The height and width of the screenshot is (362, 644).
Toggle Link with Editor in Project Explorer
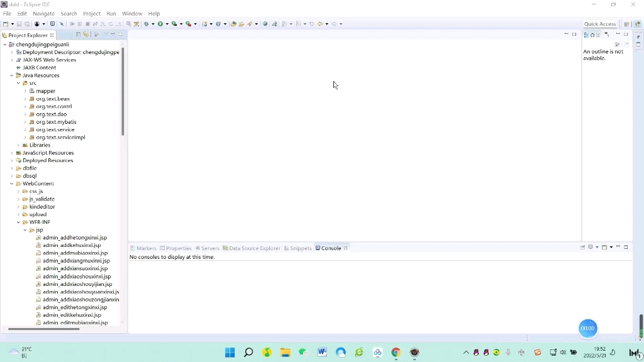pyautogui.click(x=86, y=35)
